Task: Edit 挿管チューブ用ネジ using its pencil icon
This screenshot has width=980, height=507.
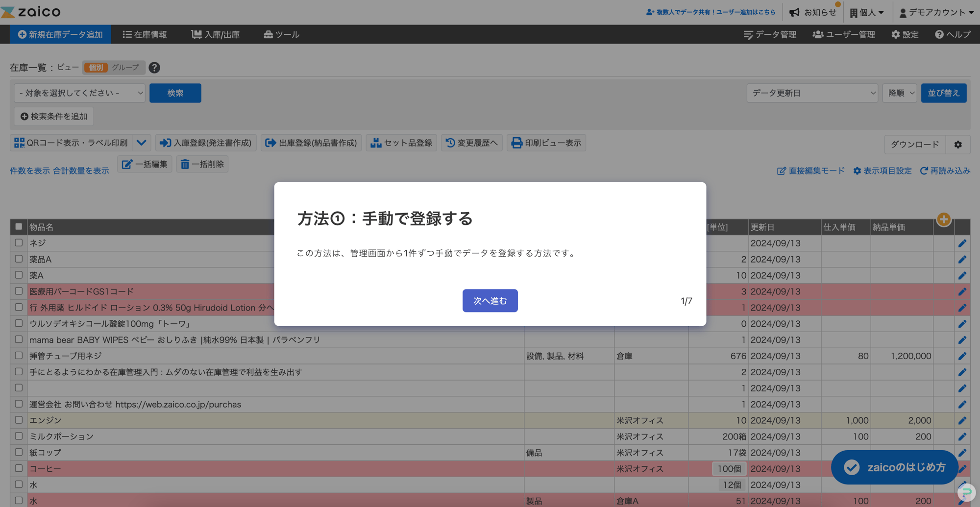Action: [x=962, y=356]
